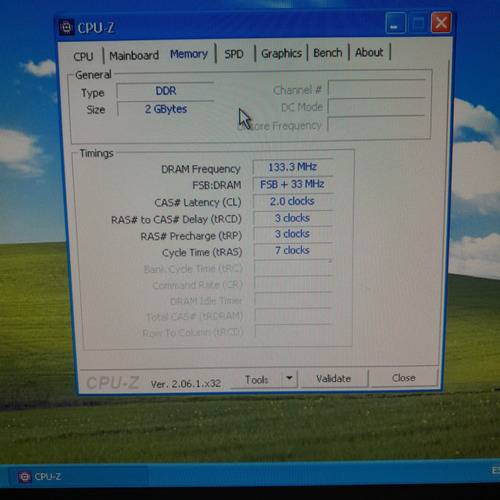Click the CPU-Z taskbar button

pyautogui.click(x=77, y=477)
